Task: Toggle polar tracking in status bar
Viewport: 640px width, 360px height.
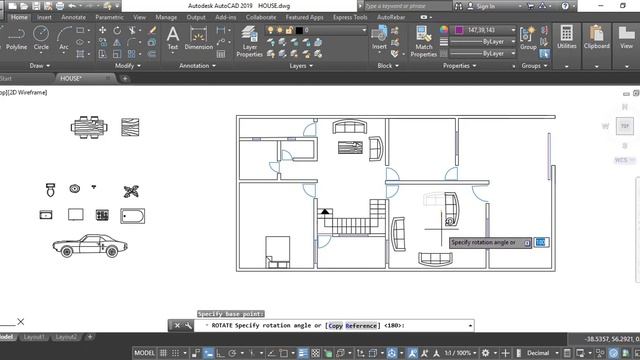Action: point(232,353)
